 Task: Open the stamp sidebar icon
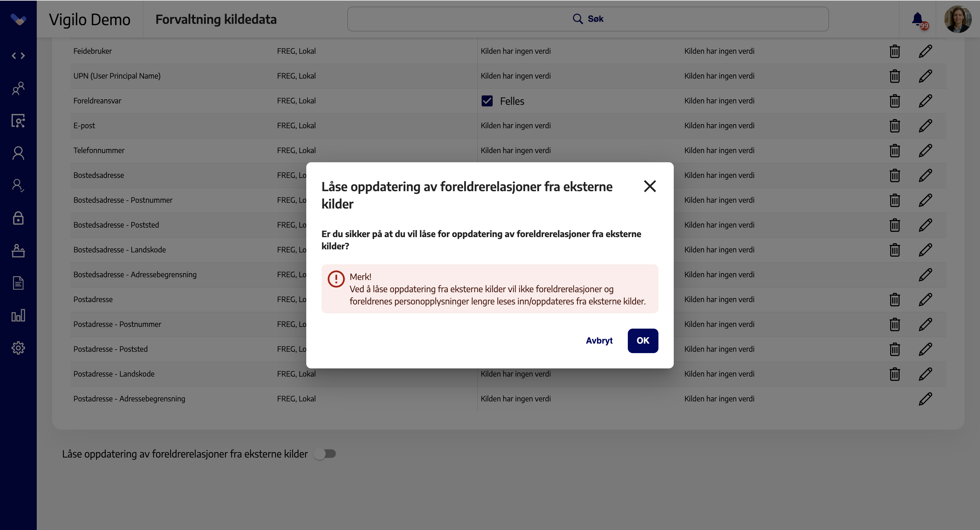(x=18, y=251)
